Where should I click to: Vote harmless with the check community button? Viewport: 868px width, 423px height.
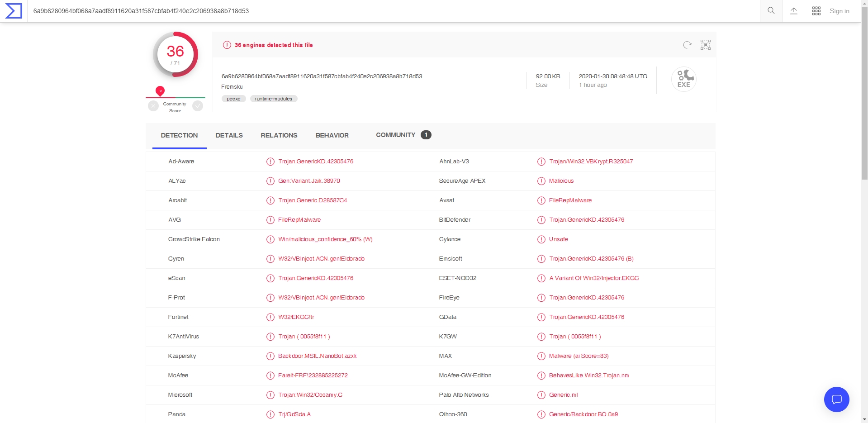198,106
